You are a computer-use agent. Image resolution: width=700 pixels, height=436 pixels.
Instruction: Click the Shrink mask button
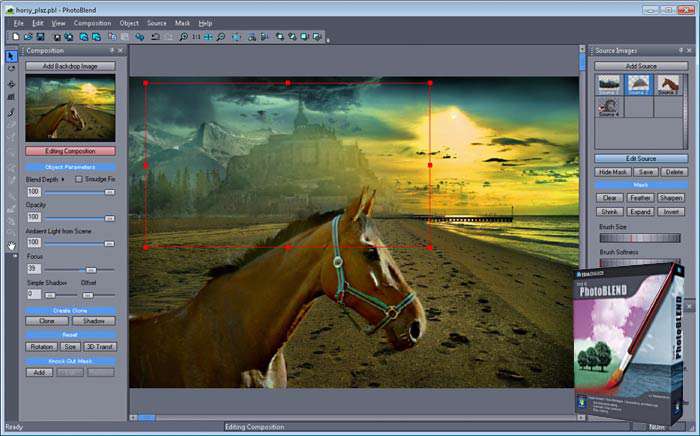tap(609, 212)
